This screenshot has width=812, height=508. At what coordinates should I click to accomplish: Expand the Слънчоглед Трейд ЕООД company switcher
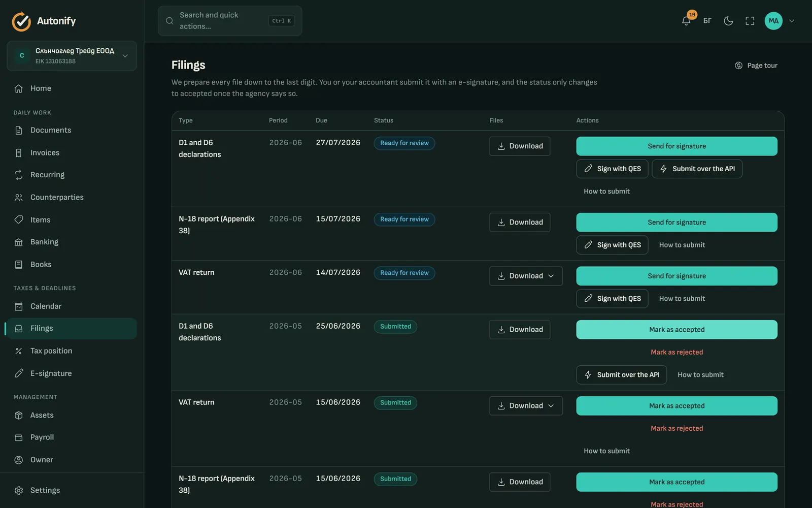pos(72,56)
